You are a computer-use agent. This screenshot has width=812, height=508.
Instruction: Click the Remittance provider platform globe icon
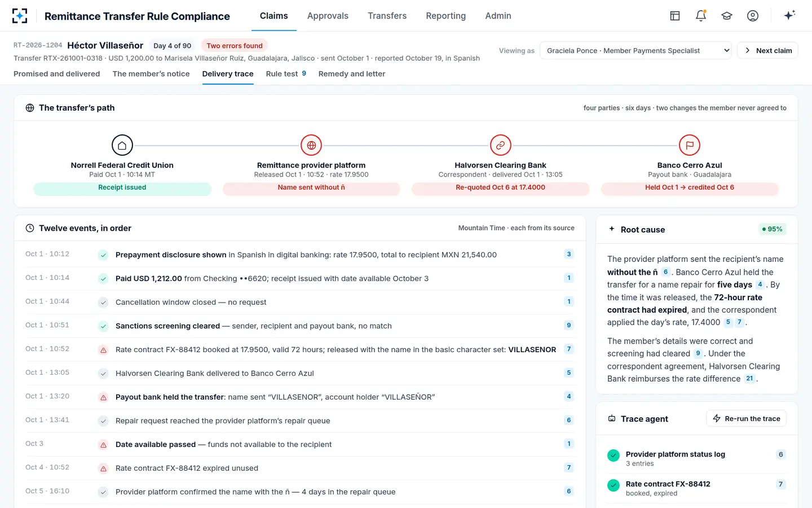(311, 145)
